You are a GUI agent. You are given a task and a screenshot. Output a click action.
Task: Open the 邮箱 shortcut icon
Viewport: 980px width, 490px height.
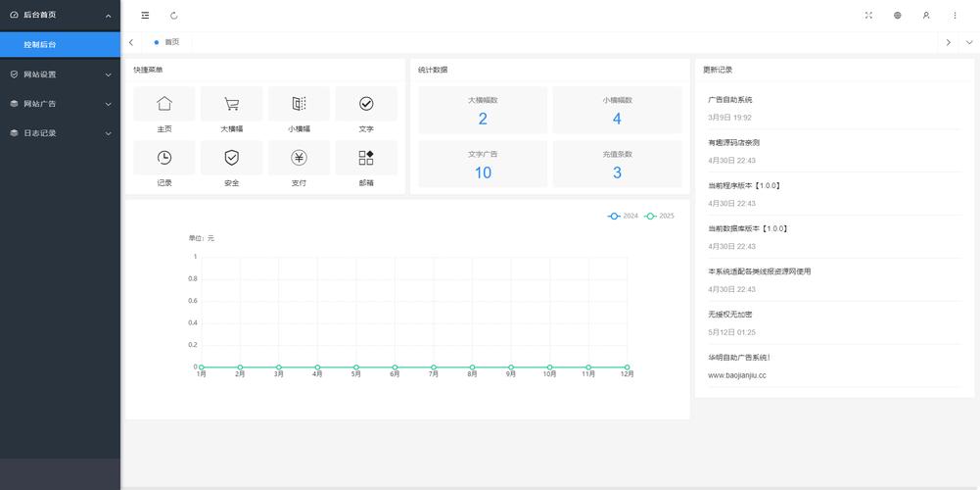point(366,158)
